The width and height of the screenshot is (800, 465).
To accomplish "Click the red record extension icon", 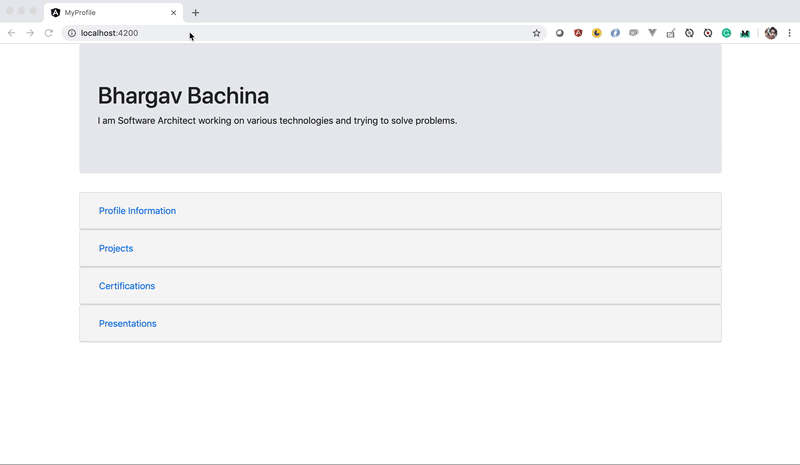I will tap(708, 33).
